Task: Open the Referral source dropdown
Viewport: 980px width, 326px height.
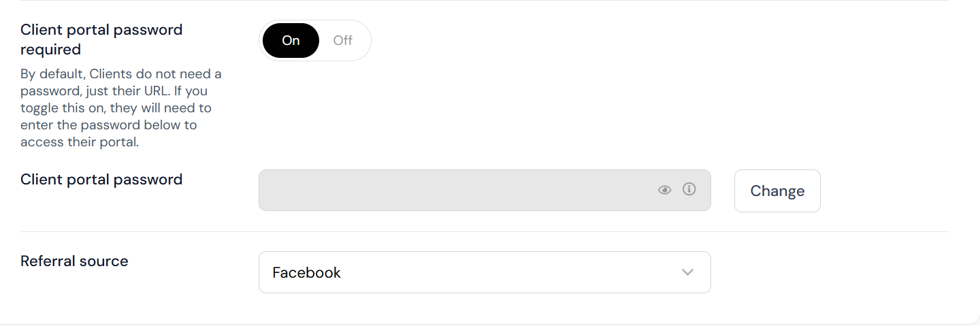Action: coord(485,272)
